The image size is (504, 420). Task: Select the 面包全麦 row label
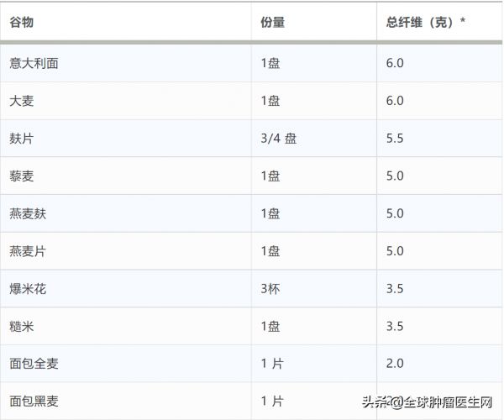pyautogui.click(x=34, y=364)
